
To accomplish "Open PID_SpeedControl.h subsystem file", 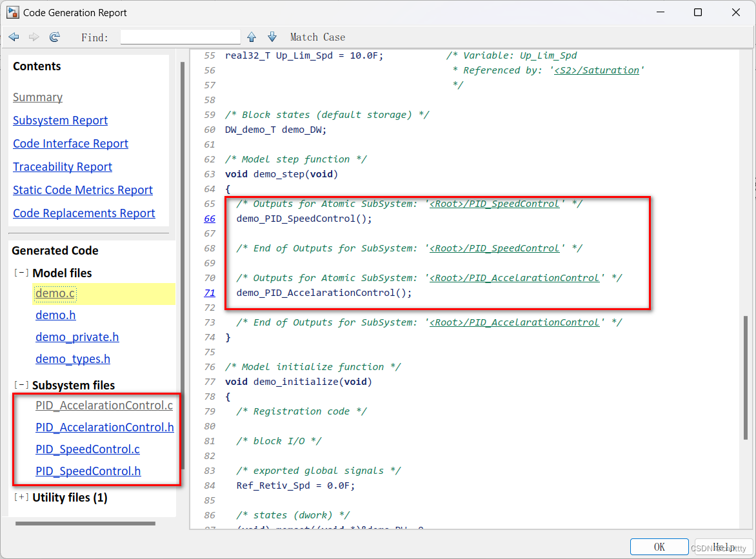I will point(88,471).
